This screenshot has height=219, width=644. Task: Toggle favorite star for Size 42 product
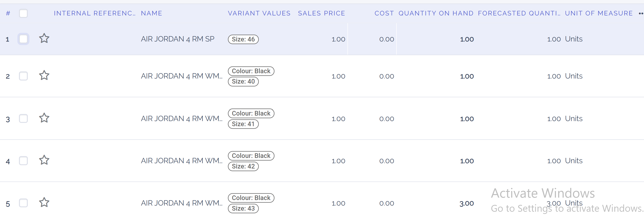44,160
